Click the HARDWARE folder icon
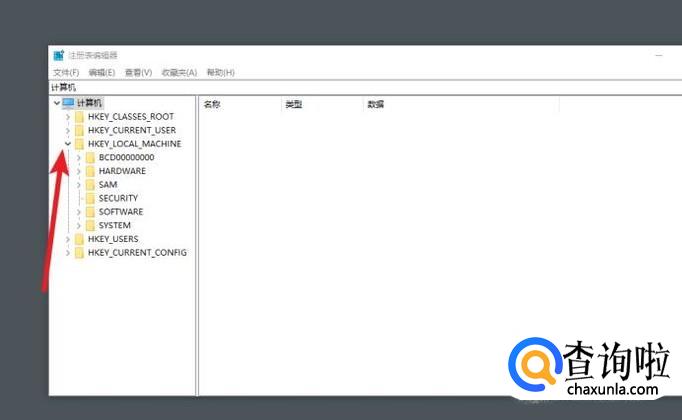 click(90, 171)
